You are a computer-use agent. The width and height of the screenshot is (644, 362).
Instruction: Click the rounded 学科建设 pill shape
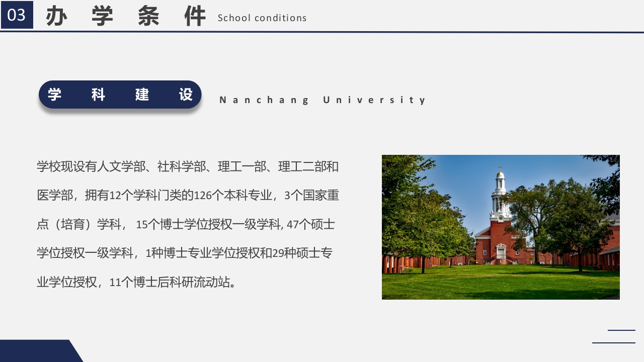pyautogui.click(x=120, y=95)
